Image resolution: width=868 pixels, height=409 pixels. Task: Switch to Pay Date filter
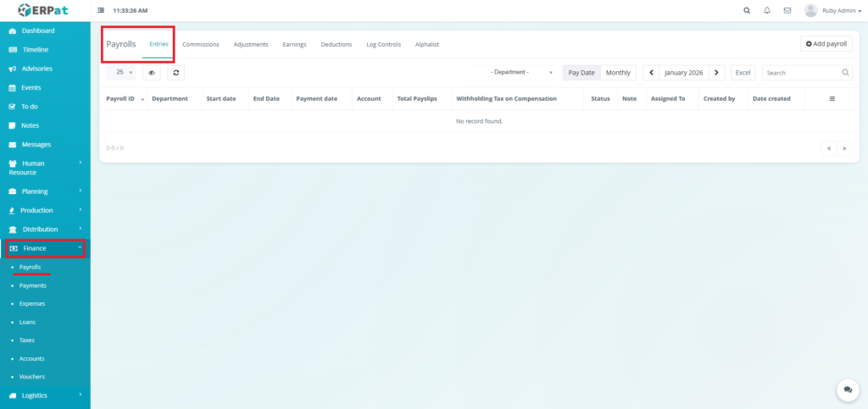581,73
